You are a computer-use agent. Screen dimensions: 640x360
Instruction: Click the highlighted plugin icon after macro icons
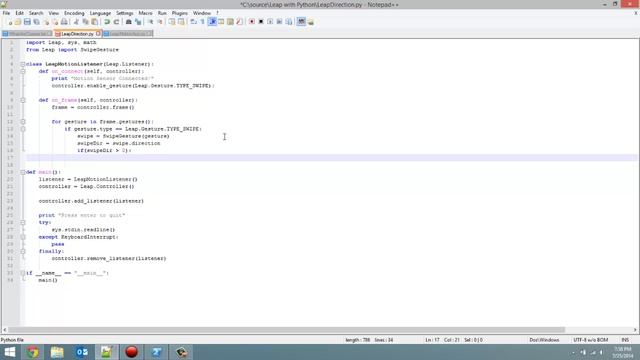click(301, 22)
